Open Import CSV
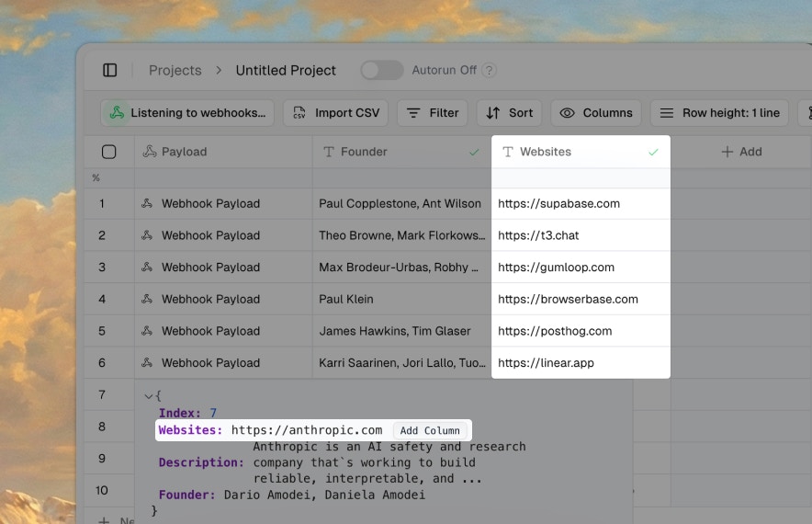The height and width of the screenshot is (524, 812). 335,113
